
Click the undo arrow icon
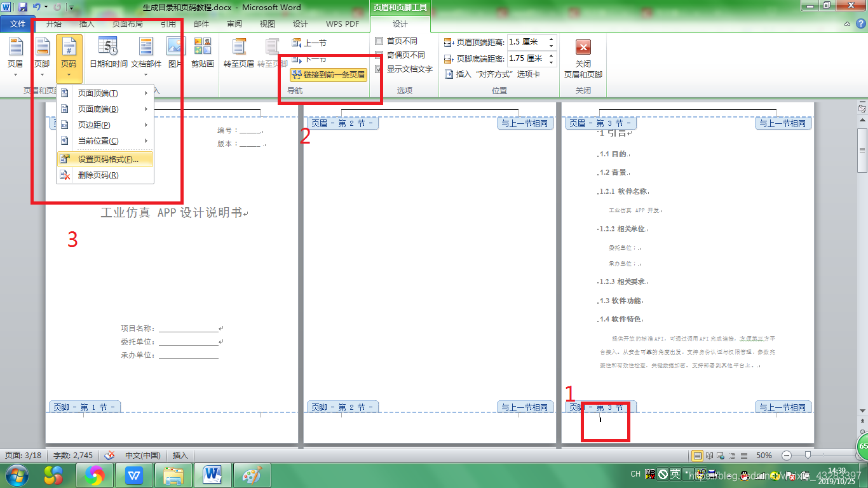pyautogui.click(x=37, y=8)
